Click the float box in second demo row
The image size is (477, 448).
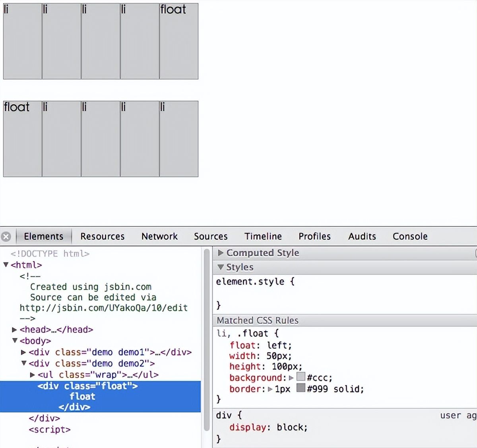pyautogui.click(x=22, y=139)
